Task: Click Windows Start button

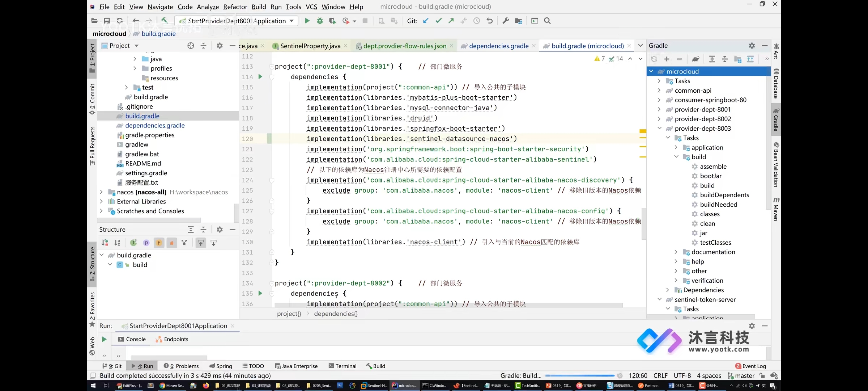Action: coord(93,386)
